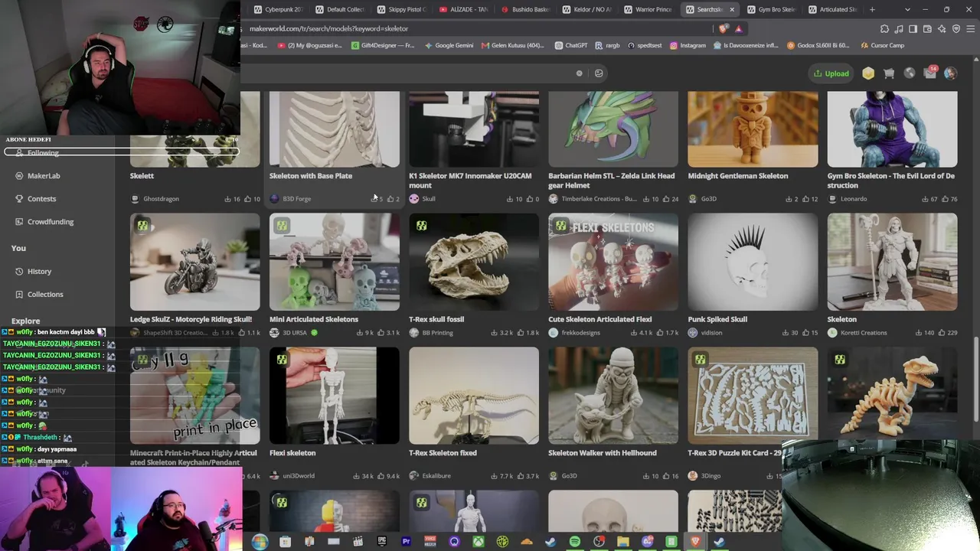Open the Gift4Designer bookmark
The height and width of the screenshot is (551, 980).
click(x=382, y=46)
